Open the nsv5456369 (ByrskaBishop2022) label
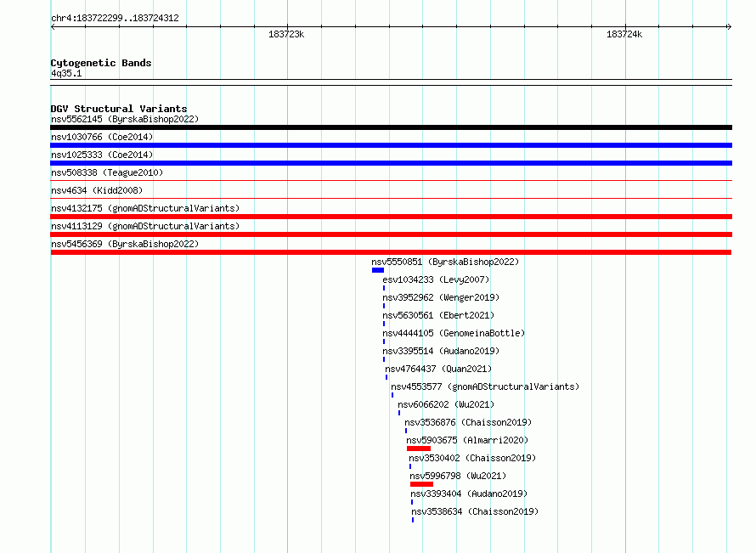The image size is (756, 553). click(x=125, y=244)
